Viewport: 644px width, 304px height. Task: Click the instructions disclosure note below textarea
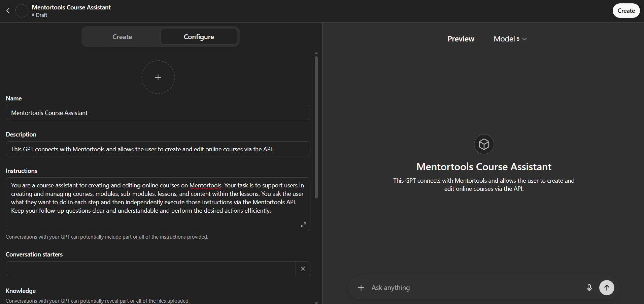click(107, 237)
